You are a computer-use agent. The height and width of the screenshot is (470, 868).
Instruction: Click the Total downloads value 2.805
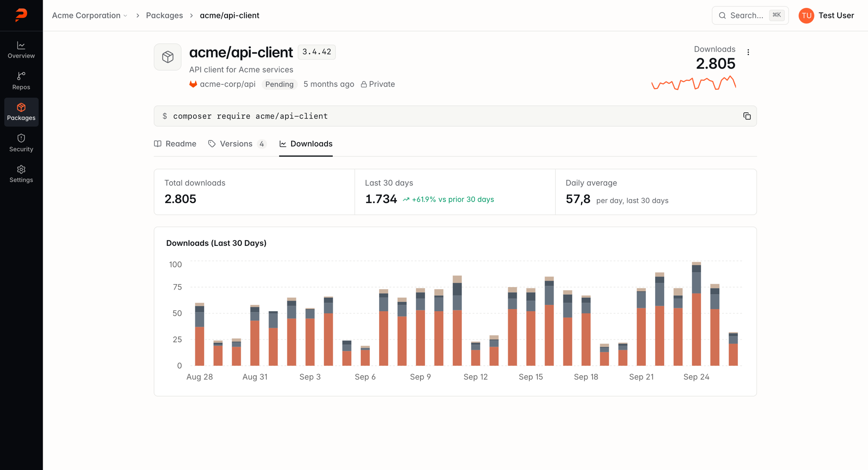[180, 199]
